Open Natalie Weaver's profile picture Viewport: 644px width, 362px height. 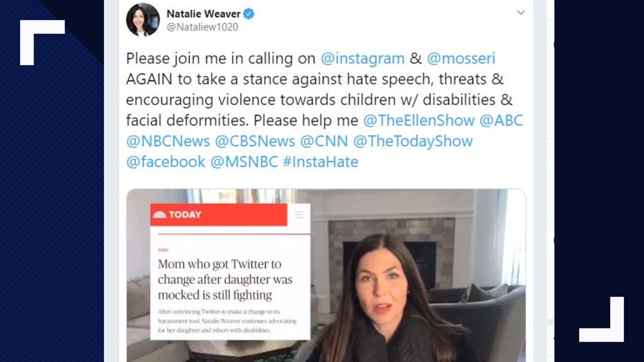click(x=143, y=20)
